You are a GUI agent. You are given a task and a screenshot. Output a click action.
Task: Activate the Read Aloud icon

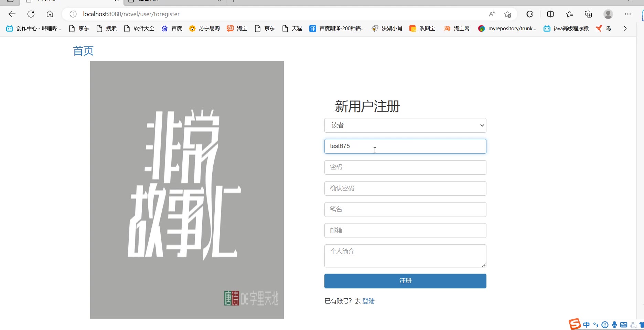click(492, 14)
